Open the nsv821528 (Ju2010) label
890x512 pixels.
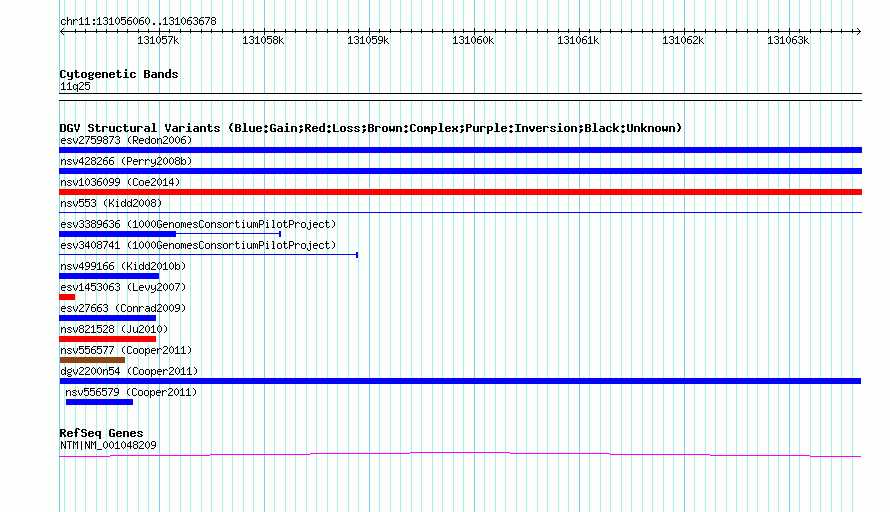click(114, 329)
